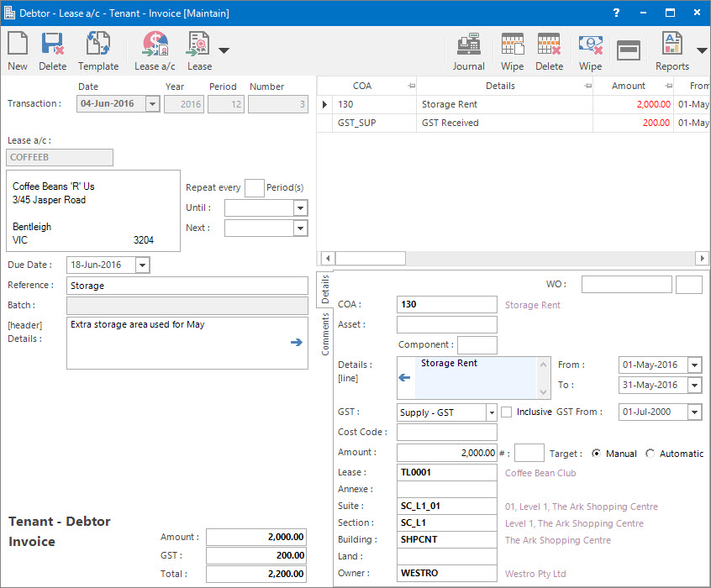Screen dimensions: 711x588
Task: Open the Template toolbar icon
Action: coord(98,50)
